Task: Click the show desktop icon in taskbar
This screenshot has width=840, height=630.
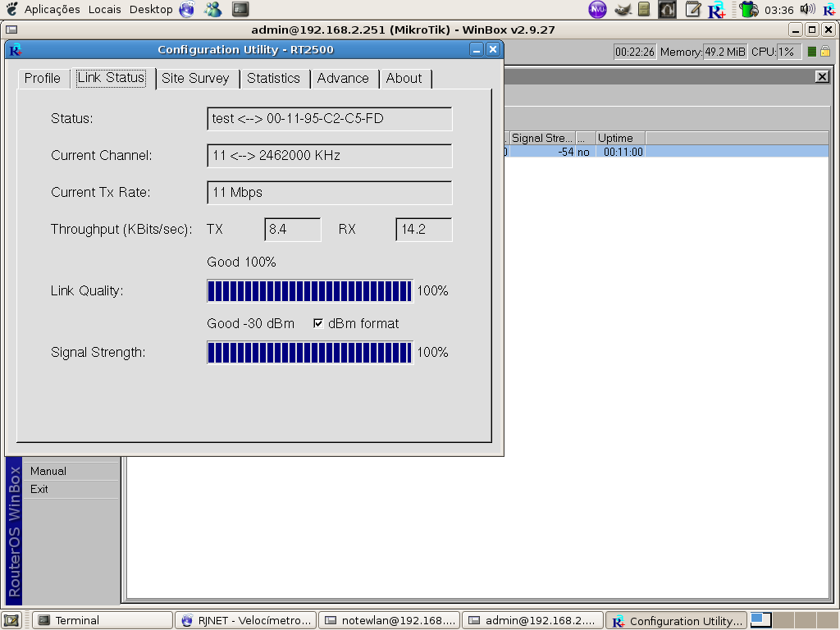Action: coord(11,620)
